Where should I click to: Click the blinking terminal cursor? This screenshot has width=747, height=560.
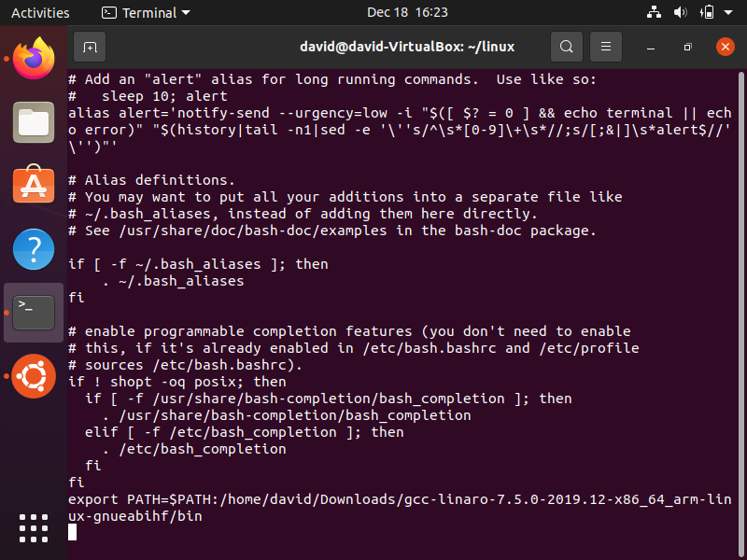(72, 530)
